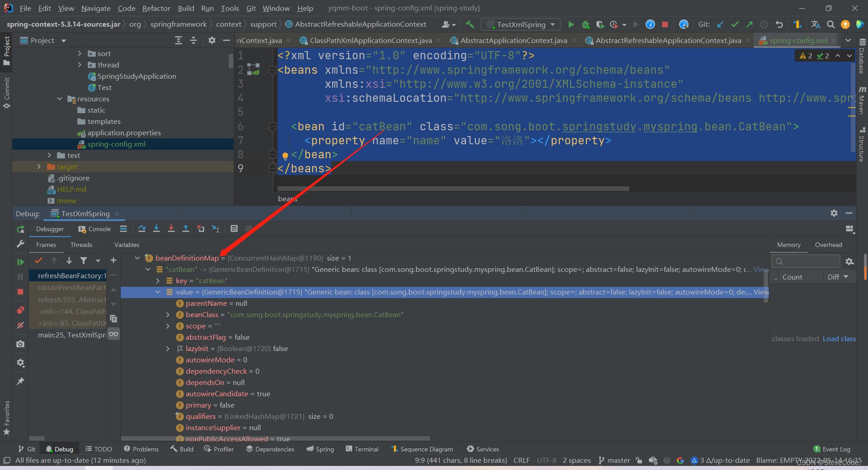
Task: Click the Debug bug icon in main toolbar
Action: point(585,24)
